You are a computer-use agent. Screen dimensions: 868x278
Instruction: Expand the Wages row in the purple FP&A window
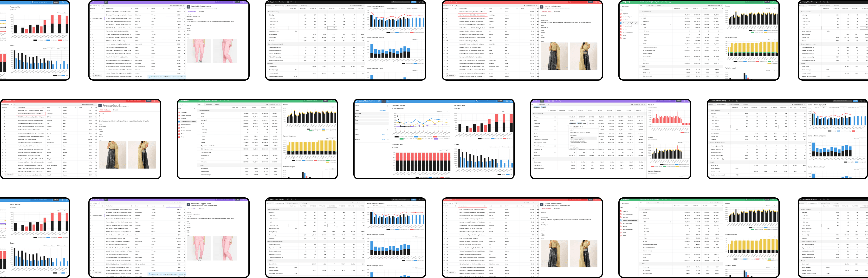pyautogui.click(x=533, y=130)
